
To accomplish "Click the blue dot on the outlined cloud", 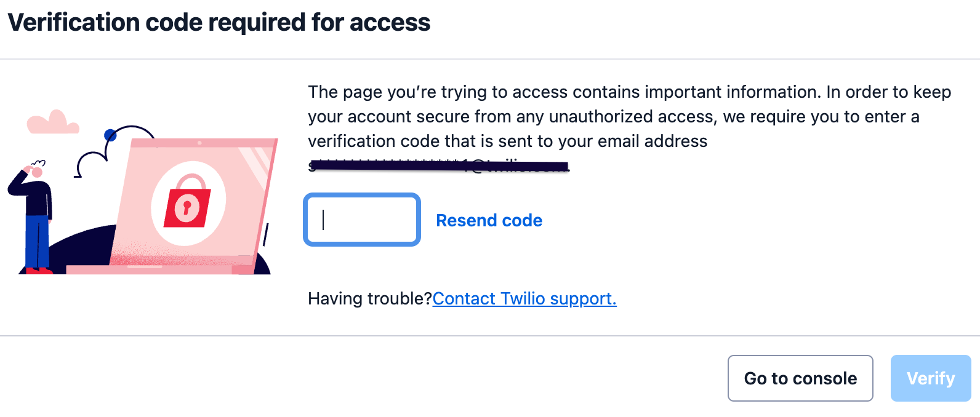I will (110, 135).
